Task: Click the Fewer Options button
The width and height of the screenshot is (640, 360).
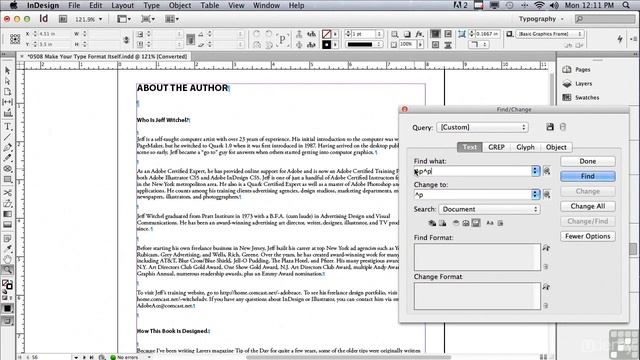Action: pyautogui.click(x=587, y=236)
